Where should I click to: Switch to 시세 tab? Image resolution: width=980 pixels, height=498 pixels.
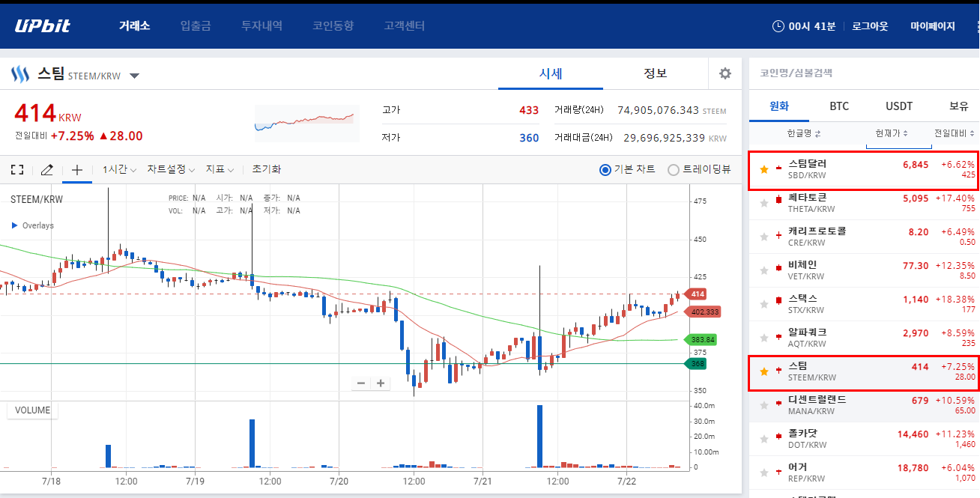(551, 73)
